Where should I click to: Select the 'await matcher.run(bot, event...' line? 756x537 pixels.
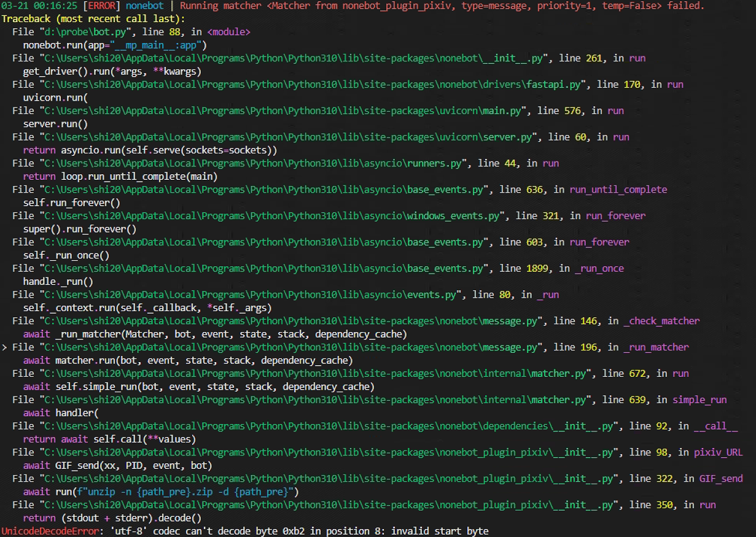(188, 361)
